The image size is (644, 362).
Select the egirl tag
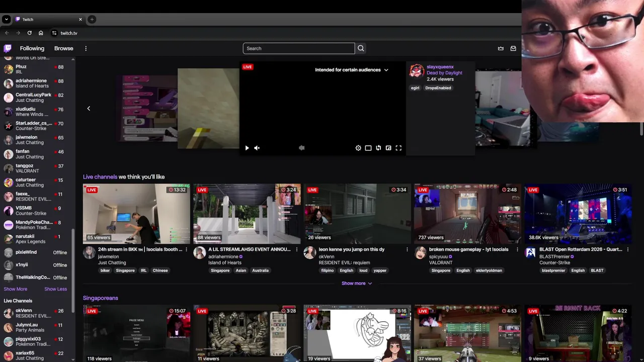click(x=415, y=88)
